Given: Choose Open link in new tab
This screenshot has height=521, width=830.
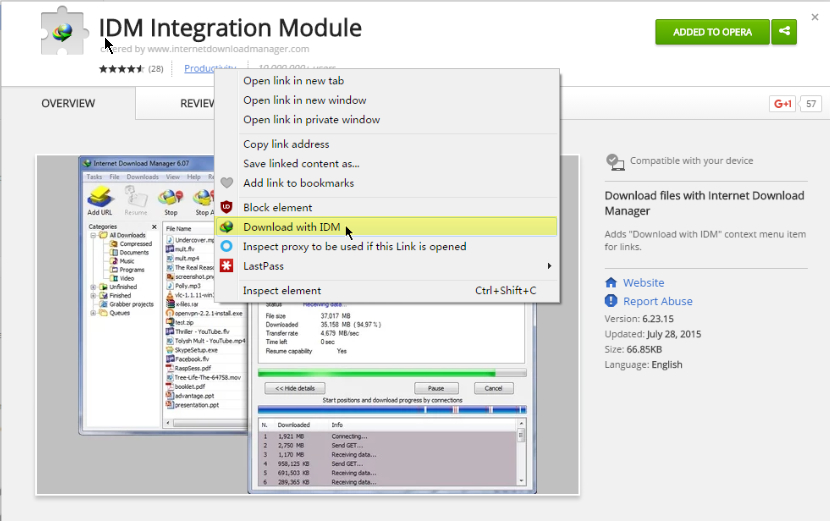Looking at the screenshot, I should tap(386, 80).
